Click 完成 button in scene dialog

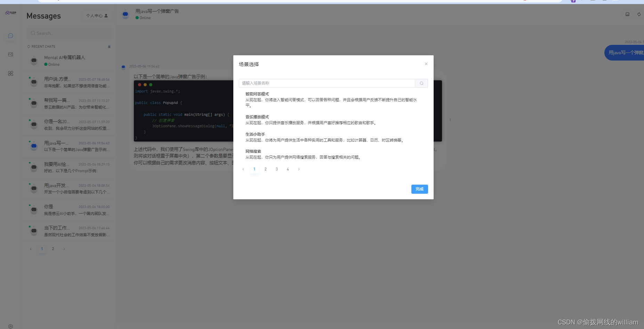pos(419,189)
